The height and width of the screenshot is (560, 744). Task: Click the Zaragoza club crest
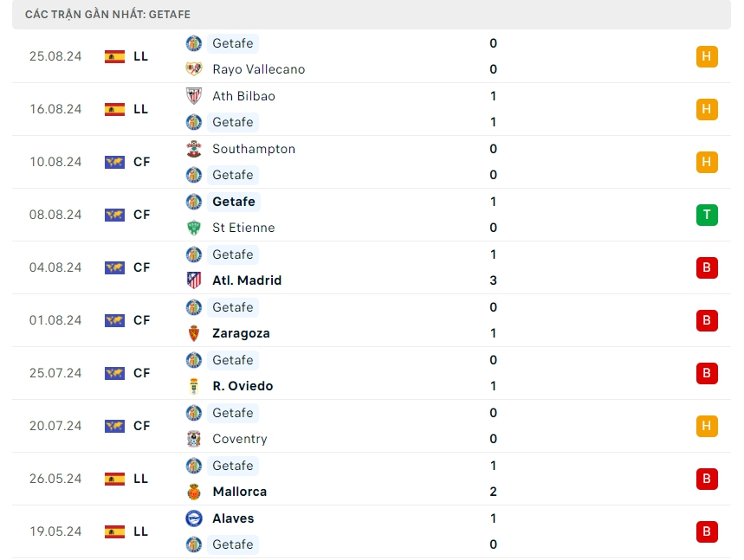click(194, 333)
